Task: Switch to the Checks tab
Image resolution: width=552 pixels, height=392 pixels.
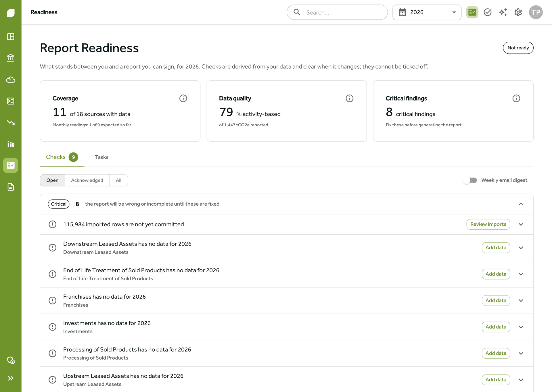Action: click(x=62, y=157)
